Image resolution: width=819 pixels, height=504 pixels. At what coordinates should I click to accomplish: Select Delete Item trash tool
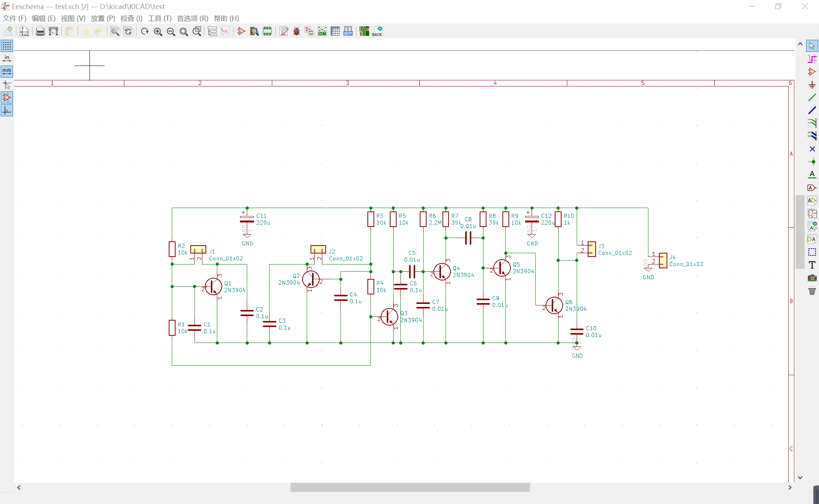[812, 291]
